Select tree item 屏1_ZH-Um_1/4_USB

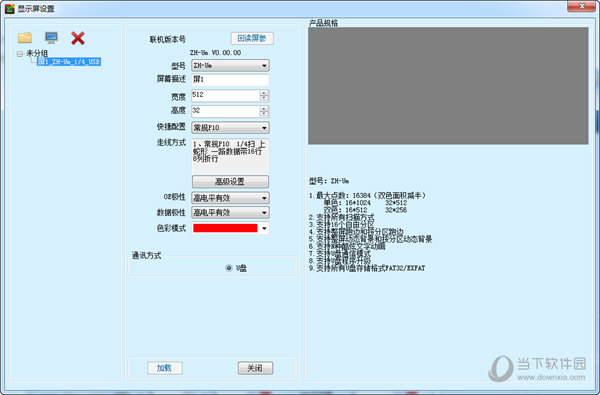[69, 62]
